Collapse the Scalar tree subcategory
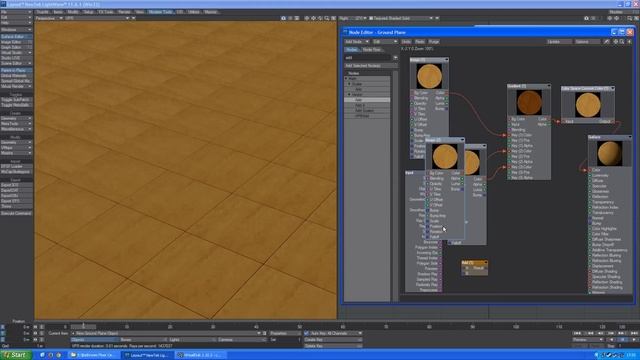Image resolution: width=640 pixels, height=360 pixels. tap(350, 84)
